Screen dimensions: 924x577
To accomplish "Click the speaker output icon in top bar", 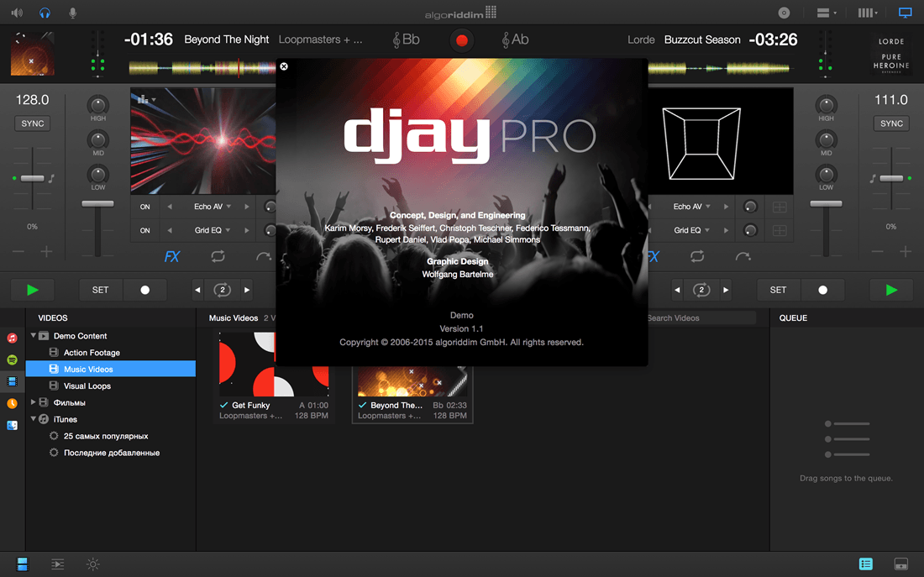I will [x=17, y=13].
